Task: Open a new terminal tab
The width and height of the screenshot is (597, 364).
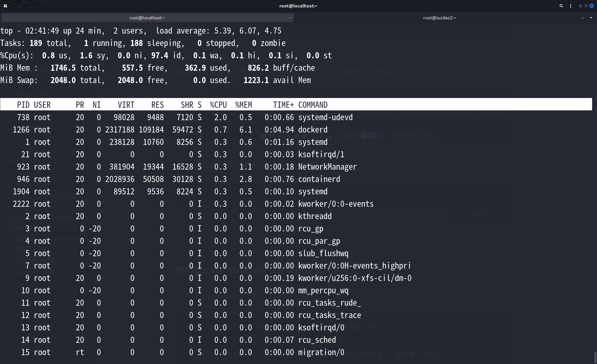Action: coord(5,6)
